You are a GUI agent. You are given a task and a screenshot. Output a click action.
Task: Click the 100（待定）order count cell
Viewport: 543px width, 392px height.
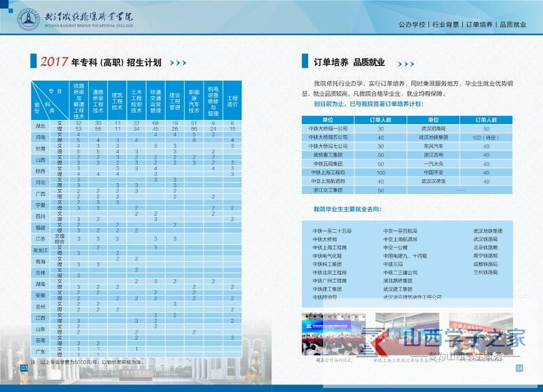486,138
